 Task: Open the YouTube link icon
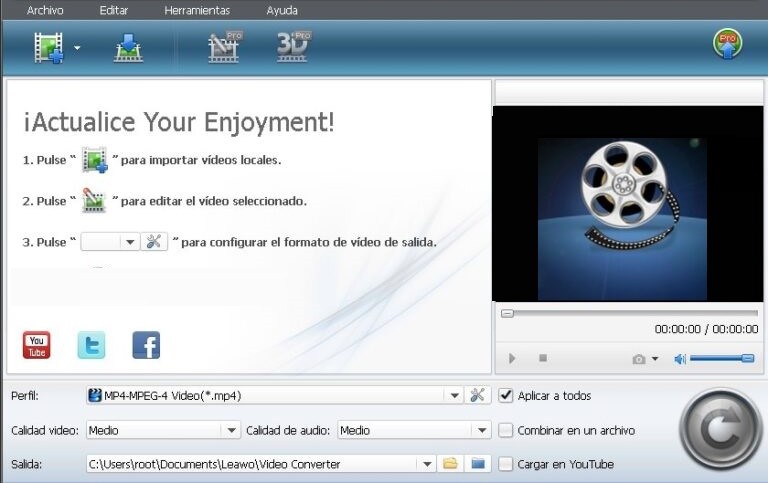point(37,345)
